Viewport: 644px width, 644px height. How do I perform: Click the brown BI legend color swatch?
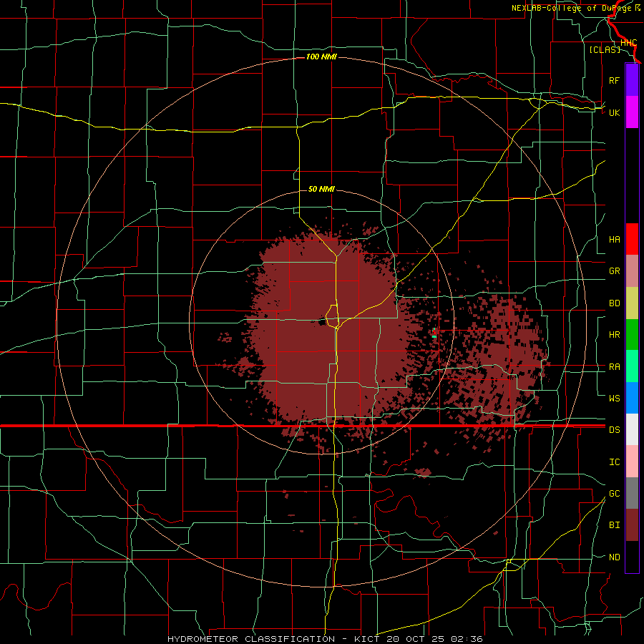click(632, 525)
